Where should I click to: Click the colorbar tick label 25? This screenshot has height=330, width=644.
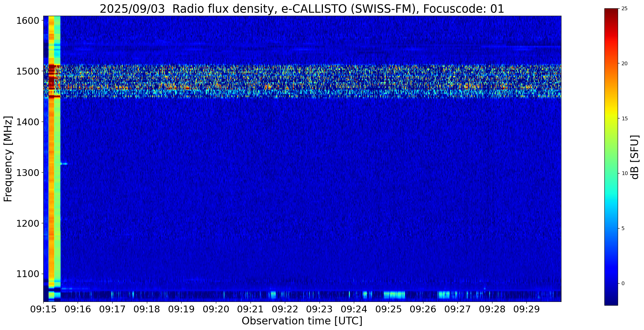[x=625, y=9]
